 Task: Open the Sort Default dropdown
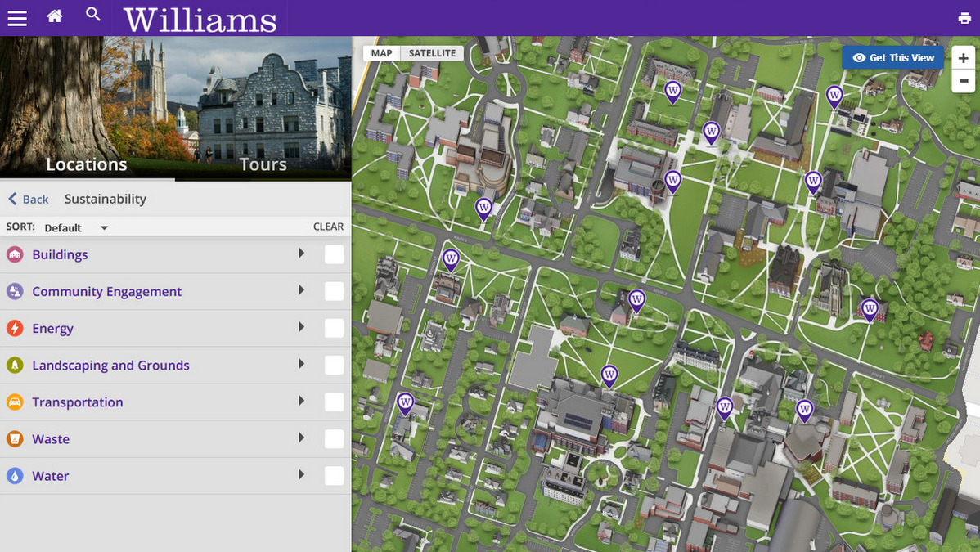(x=76, y=227)
